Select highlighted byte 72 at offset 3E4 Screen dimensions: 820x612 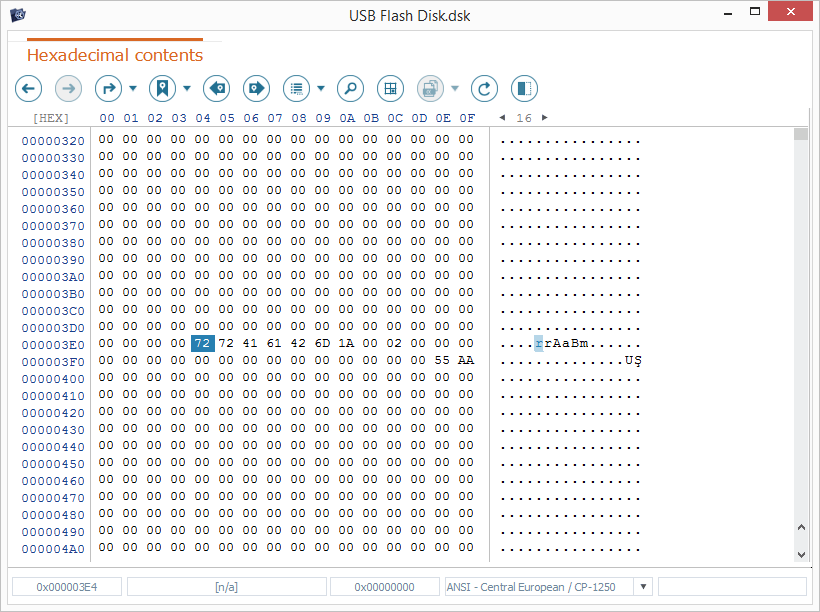202,344
